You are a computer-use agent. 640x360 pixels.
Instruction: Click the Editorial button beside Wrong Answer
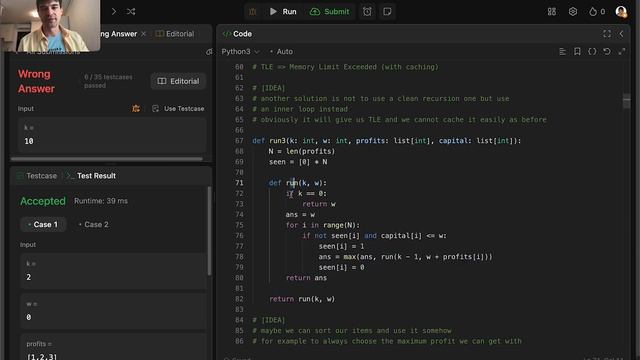[x=178, y=81]
